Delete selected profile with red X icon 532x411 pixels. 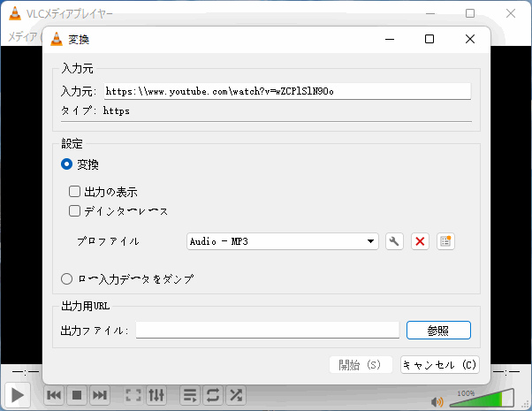pyautogui.click(x=420, y=241)
